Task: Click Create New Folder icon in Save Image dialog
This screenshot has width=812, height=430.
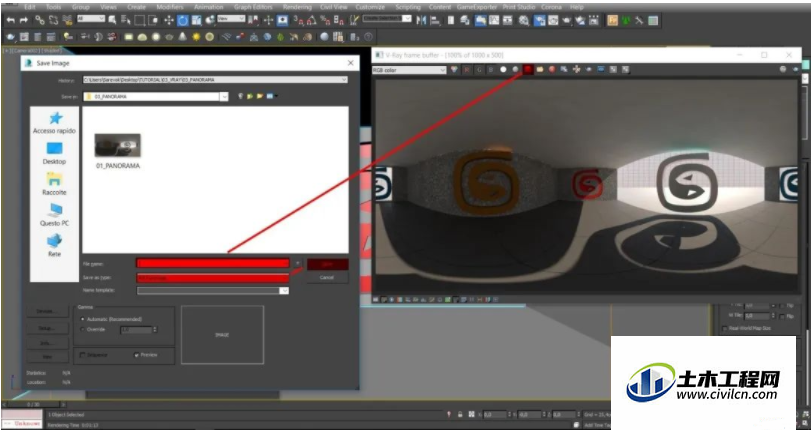Action: tap(260, 96)
